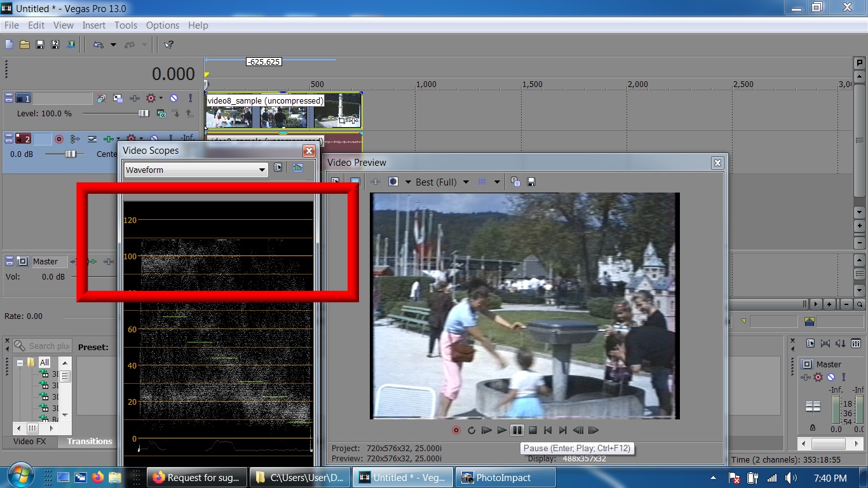Open the Tools menu
This screenshot has height=488, width=868.
[126, 25]
